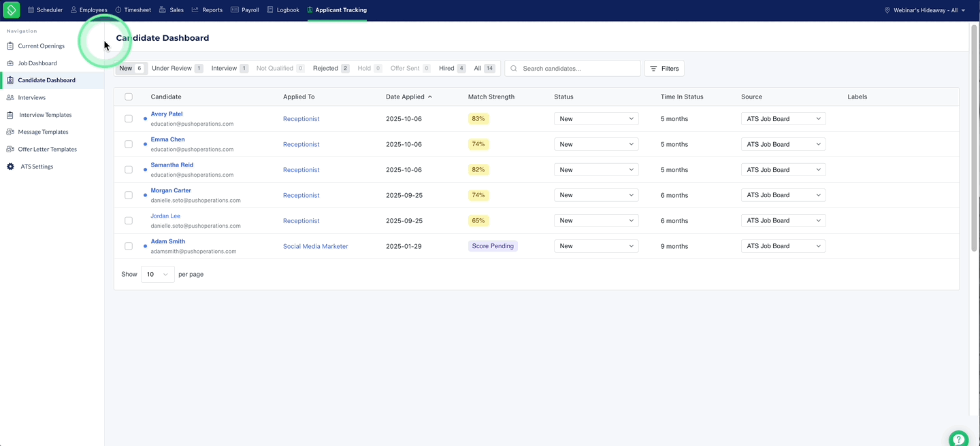Screen dimensions: 980x446
Task: Click the Candidate Dashboard sidebar icon
Action: click(10, 80)
